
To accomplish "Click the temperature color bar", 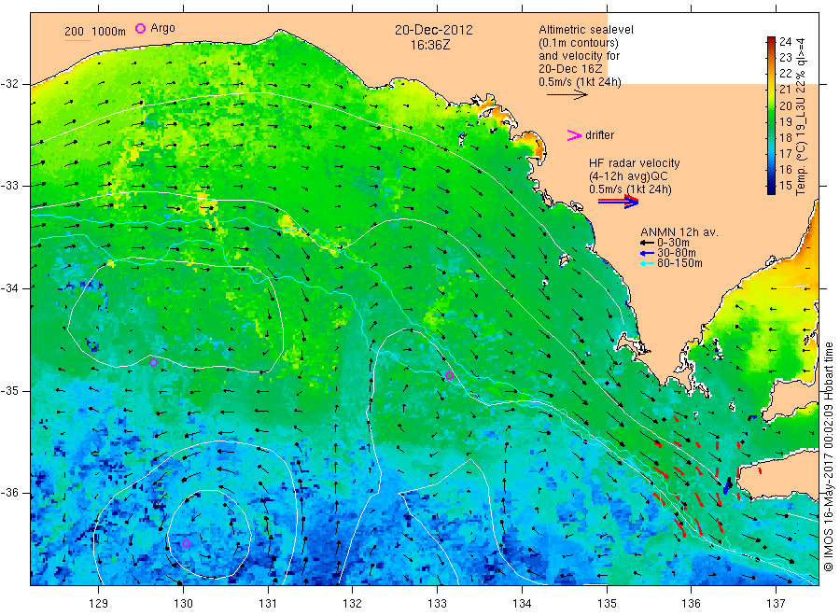I will coord(771,115).
